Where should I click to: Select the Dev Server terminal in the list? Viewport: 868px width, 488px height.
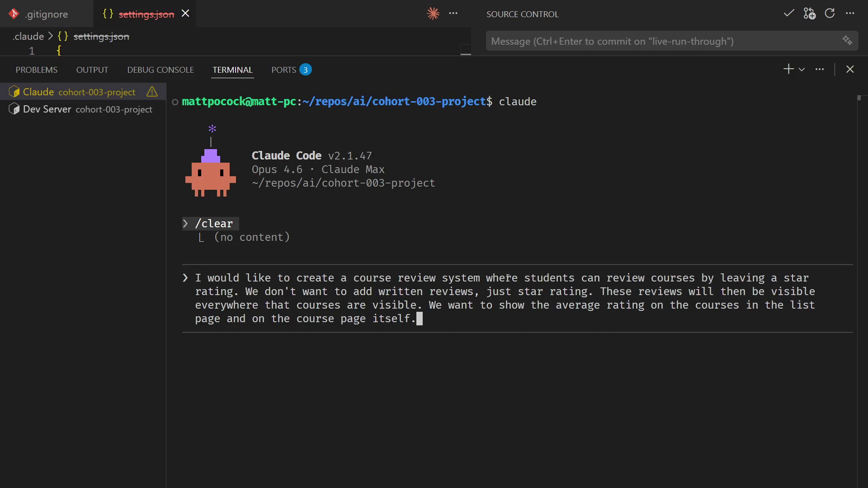pos(83,109)
